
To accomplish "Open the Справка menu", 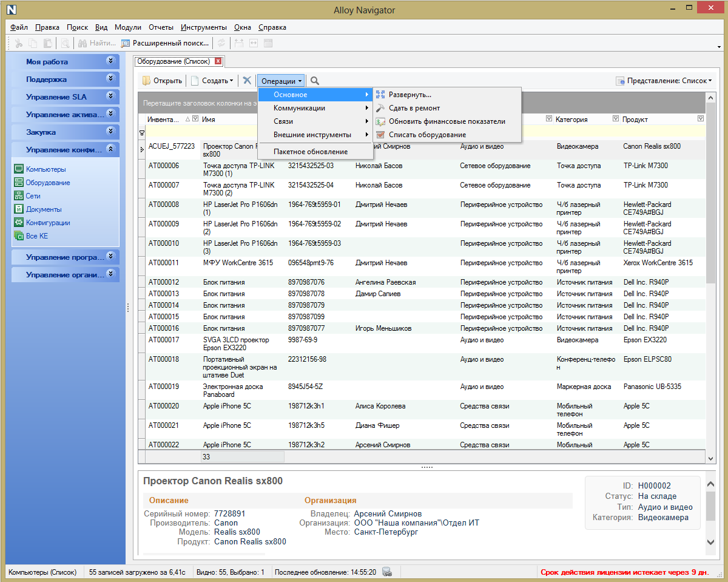I will tap(272, 27).
